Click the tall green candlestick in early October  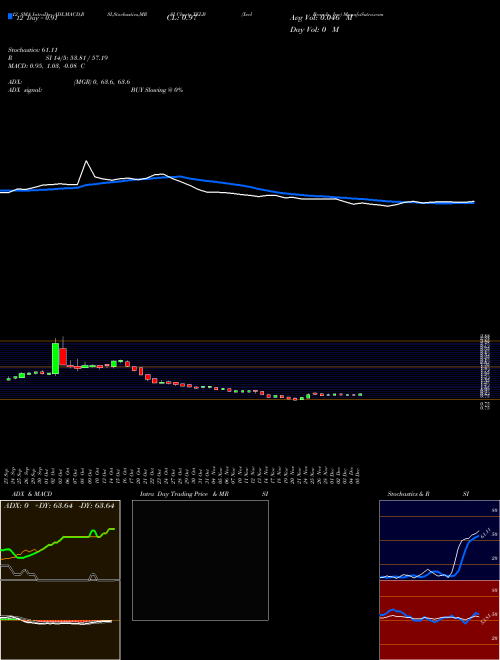(55, 358)
